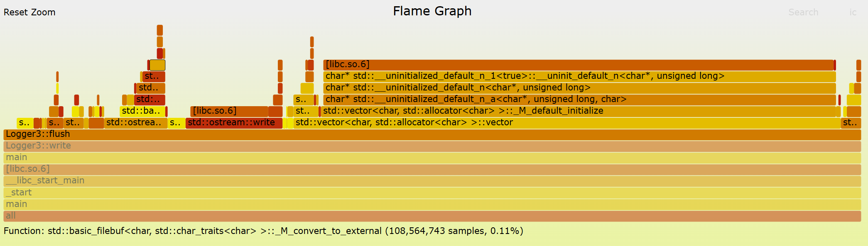The image size is (868, 246).
Task: Select the faded [libc.so.6] frame below main
Action: [x=432, y=169]
